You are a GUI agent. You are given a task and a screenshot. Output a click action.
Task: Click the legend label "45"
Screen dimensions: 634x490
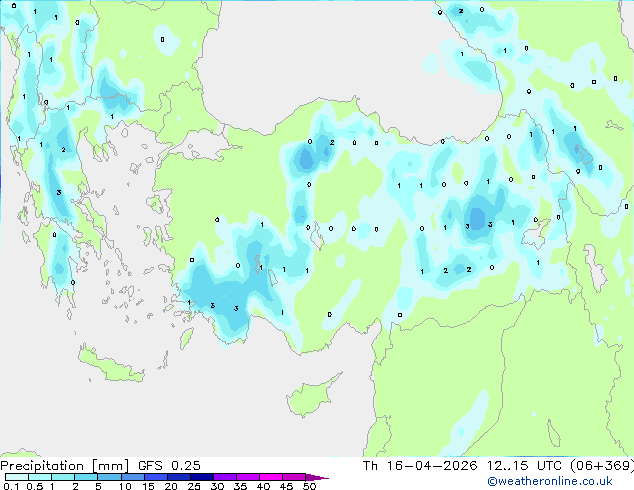(286, 486)
